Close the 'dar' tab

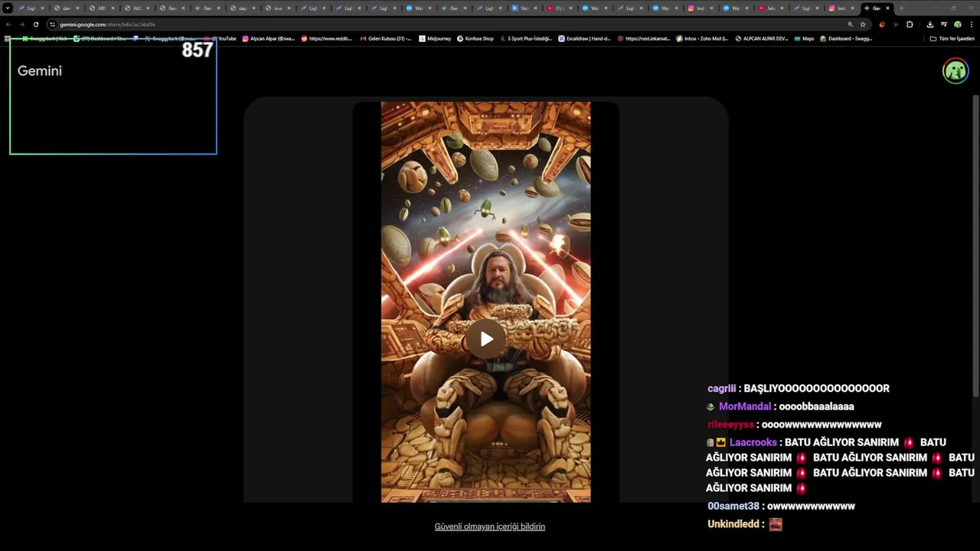point(77,8)
